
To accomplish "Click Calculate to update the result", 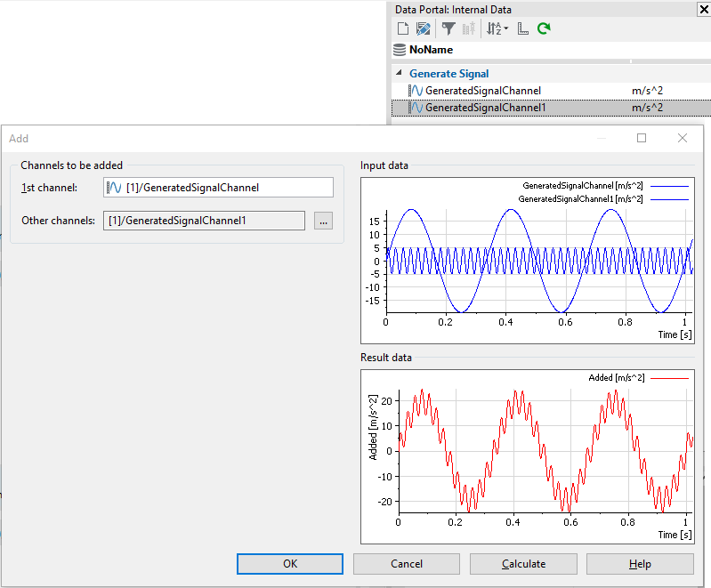I will click(523, 564).
